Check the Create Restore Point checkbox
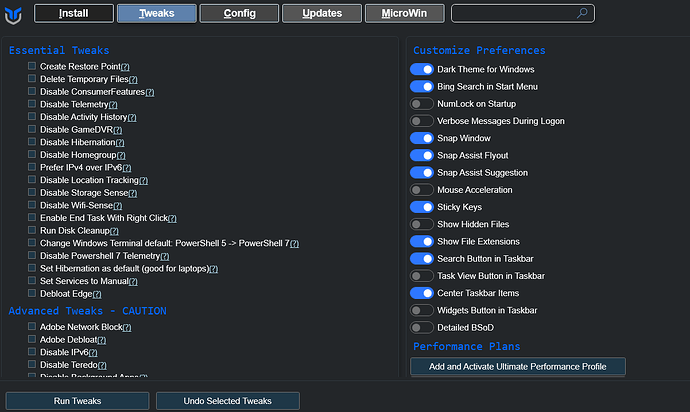The image size is (690, 412). click(32, 66)
